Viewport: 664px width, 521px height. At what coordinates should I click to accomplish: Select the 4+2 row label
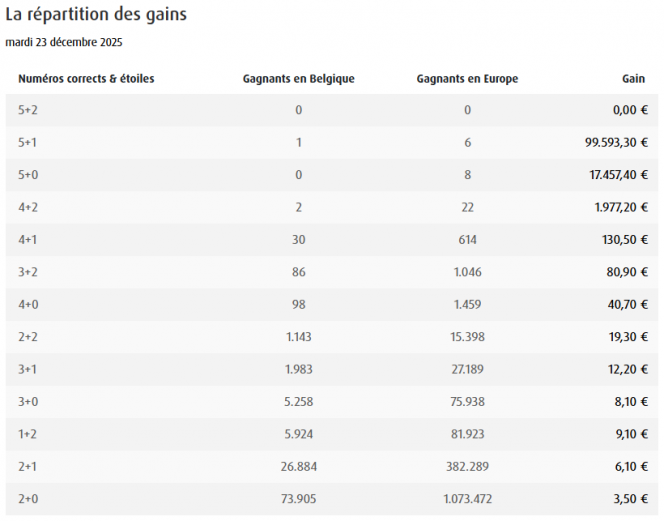click(27, 207)
